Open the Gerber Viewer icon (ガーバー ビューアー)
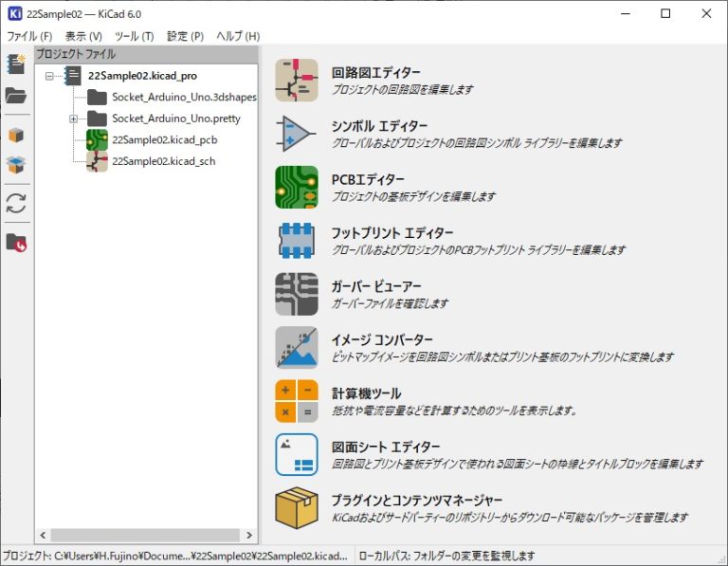 pyautogui.click(x=296, y=294)
